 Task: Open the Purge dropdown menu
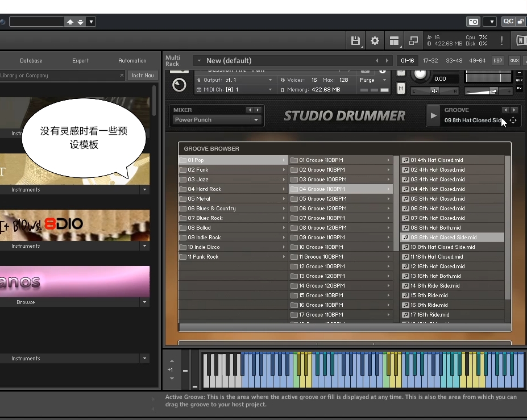pyautogui.click(x=373, y=80)
